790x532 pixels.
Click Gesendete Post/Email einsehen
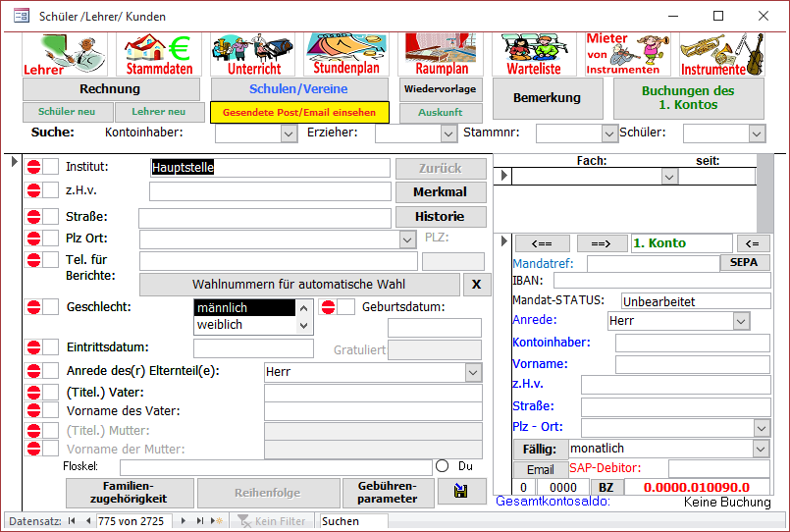pos(299,113)
